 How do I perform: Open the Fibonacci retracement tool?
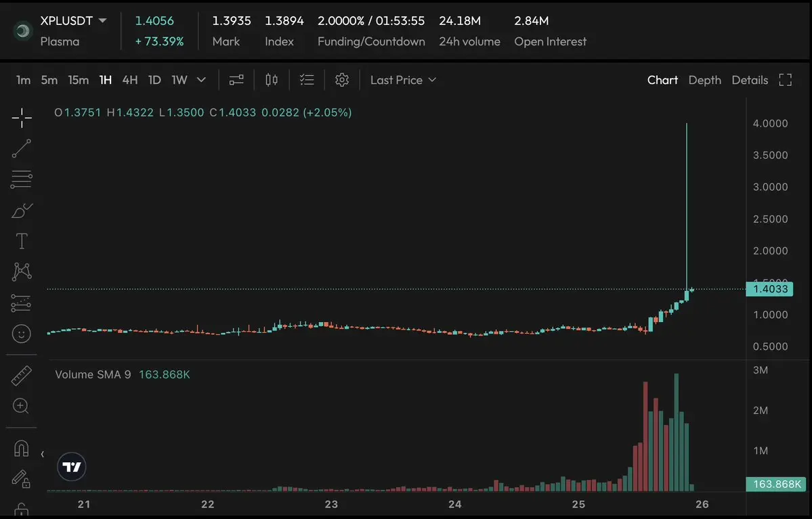[x=22, y=179]
